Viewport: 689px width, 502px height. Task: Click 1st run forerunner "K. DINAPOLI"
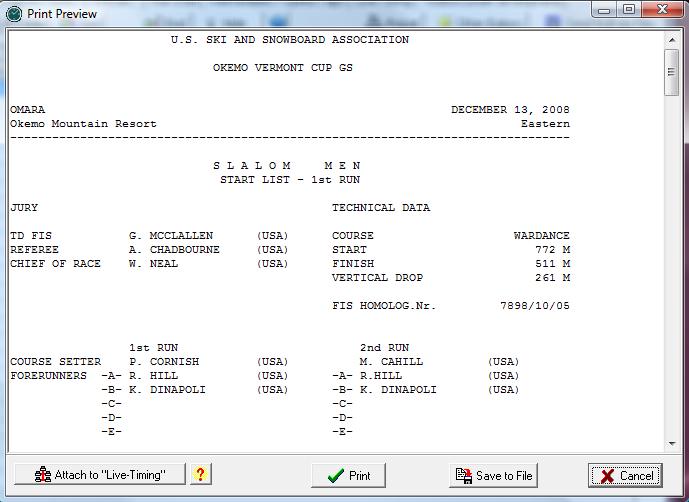(x=167, y=390)
